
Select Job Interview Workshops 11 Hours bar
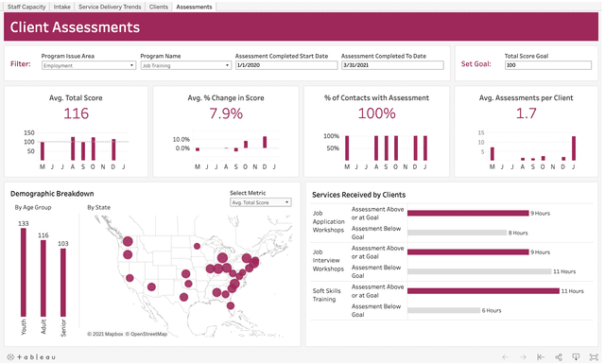click(479, 271)
